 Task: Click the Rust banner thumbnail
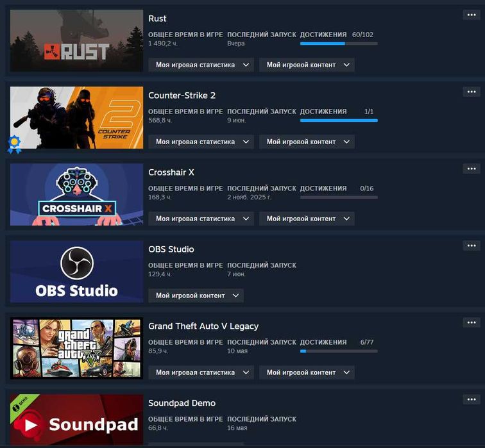click(x=77, y=40)
